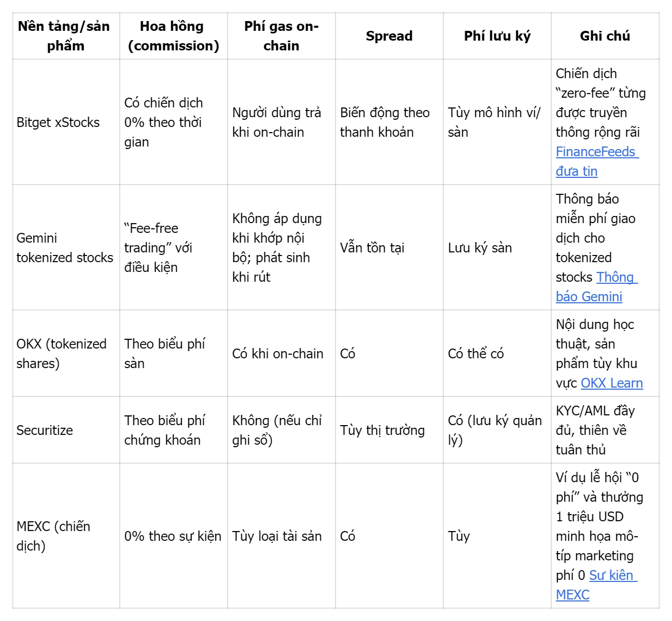This screenshot has width=672, height=621.
Task: Click the Ghi chú column header
Action: 605,36
